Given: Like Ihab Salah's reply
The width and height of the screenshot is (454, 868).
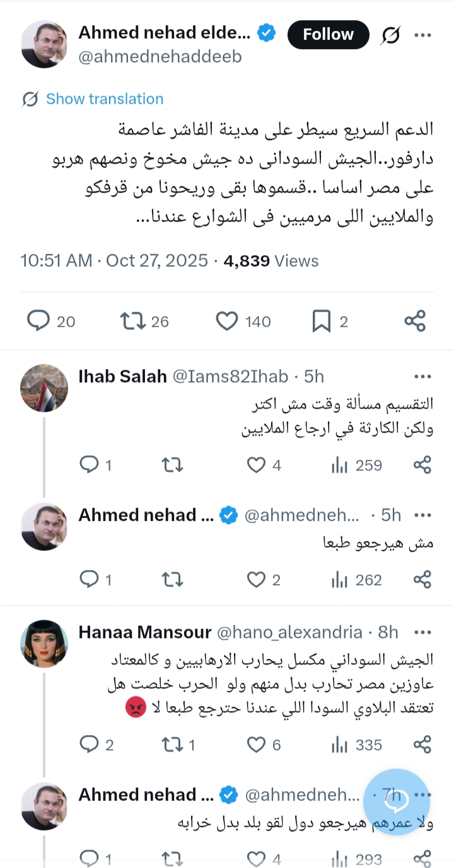Looking at the screenshot, I should (x=255, y=465).
